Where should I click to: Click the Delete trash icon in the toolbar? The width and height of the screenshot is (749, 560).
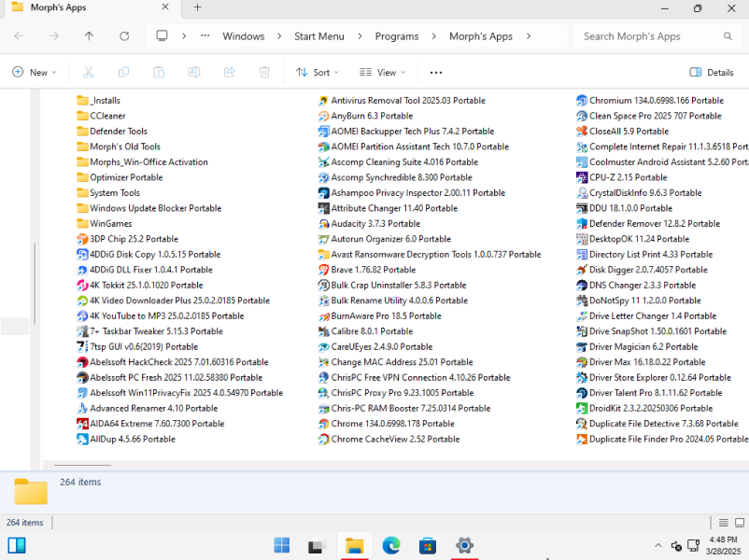(x=264, y=72)
